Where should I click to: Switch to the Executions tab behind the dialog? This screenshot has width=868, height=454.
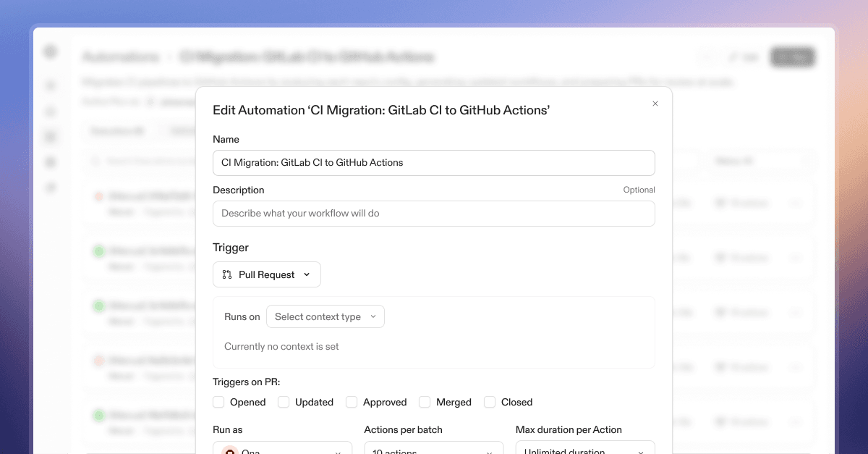click(x=116, y=131)
